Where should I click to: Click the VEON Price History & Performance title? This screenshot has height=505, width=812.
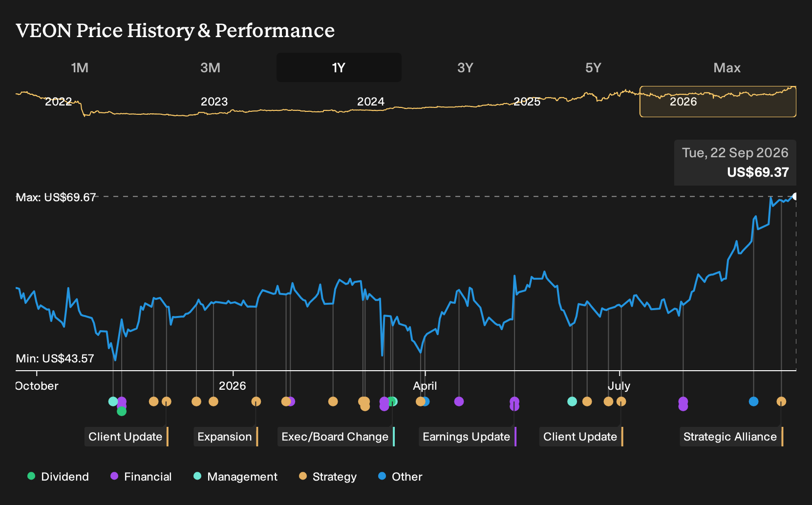pos(175,30)
